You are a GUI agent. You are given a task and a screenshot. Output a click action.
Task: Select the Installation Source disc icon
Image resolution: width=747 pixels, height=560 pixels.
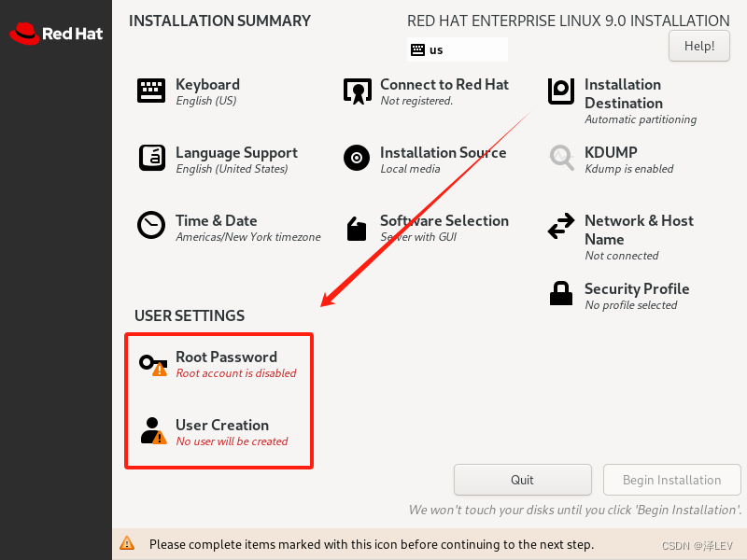point(356,158)
